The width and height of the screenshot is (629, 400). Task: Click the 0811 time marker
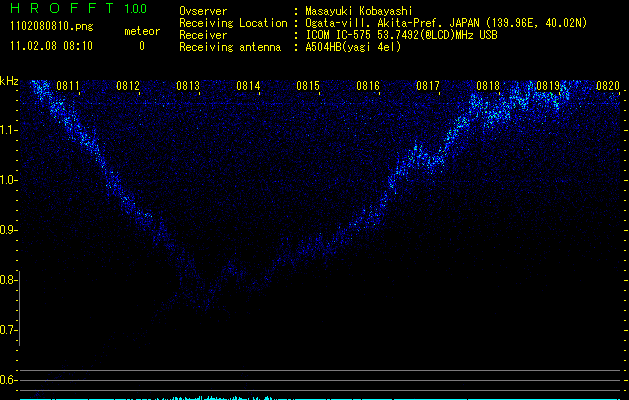(x=68, y=86)
